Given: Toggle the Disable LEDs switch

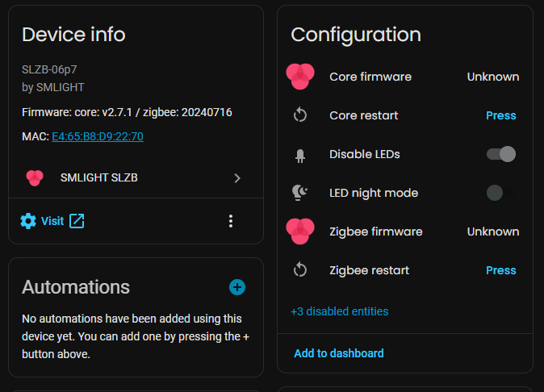Looking at the screenshot, I should tap(500, 154).
